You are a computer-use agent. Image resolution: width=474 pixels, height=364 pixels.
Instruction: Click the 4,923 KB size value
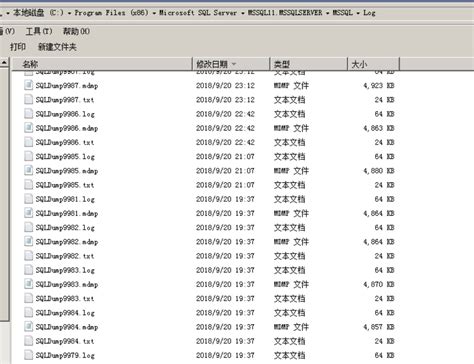pyautogui.click(x=379, y=85)
